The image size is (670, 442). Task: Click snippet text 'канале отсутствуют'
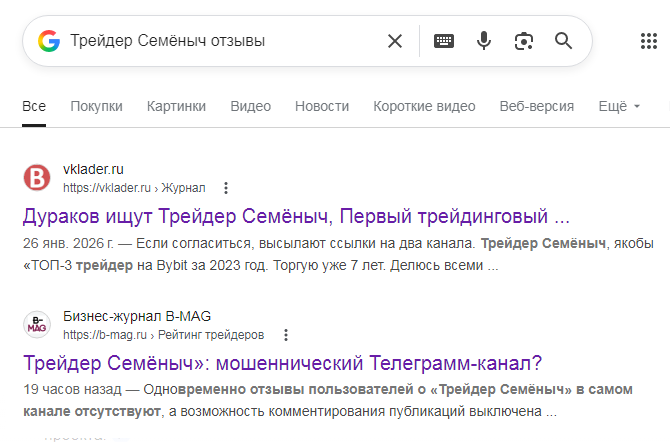pos(92,412)
